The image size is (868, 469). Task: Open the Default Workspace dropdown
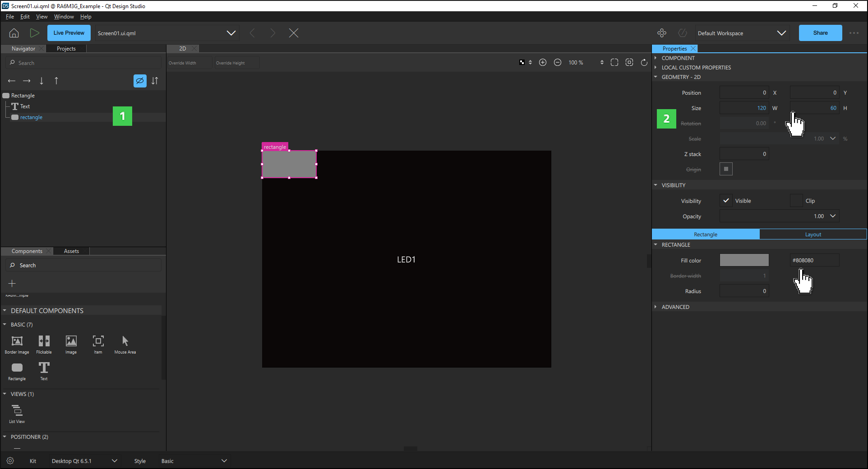point(742,33)
